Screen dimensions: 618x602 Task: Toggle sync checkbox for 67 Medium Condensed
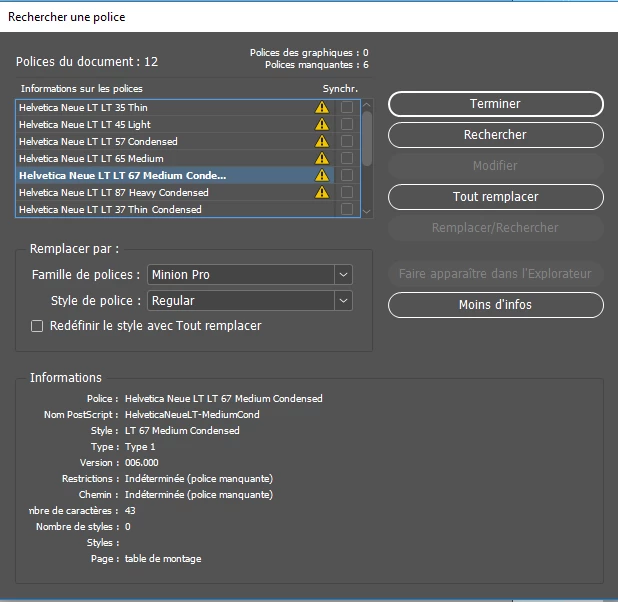(347, 175)
